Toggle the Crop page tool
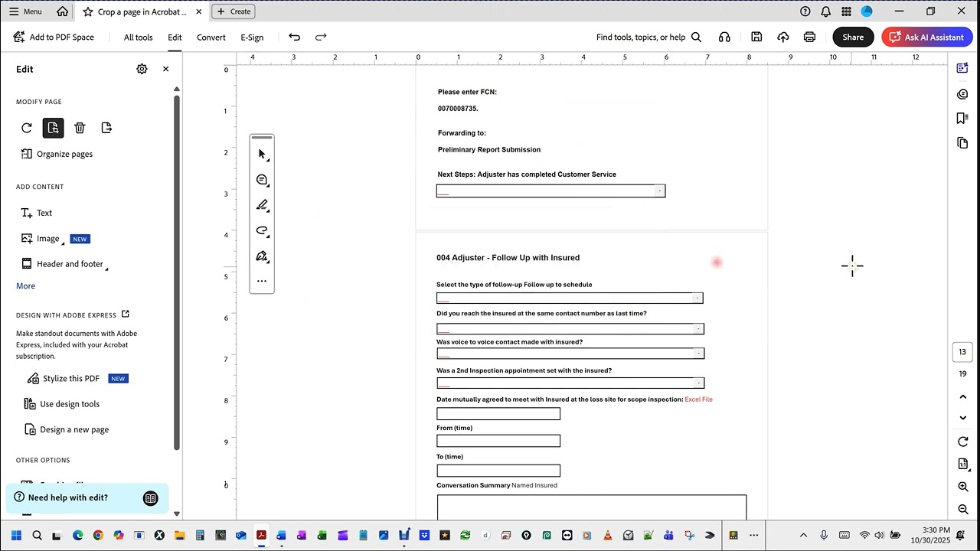This screenshot has width=980, height=551. 53,128
